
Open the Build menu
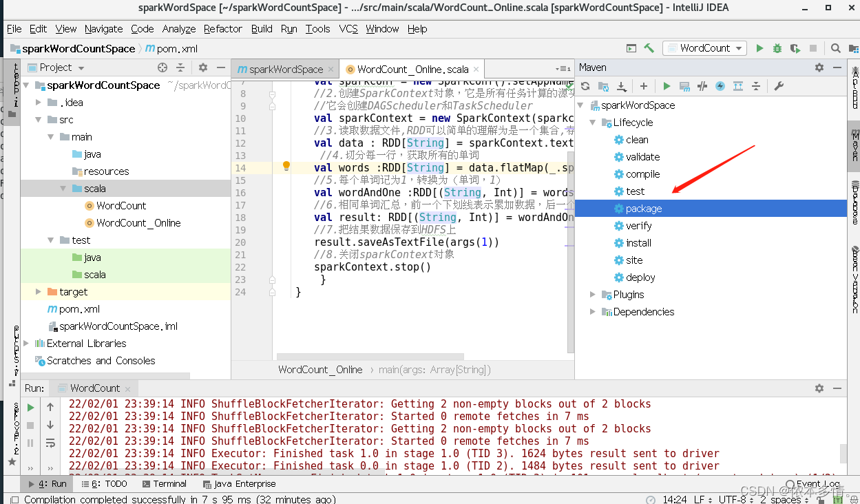click(262, 29)
